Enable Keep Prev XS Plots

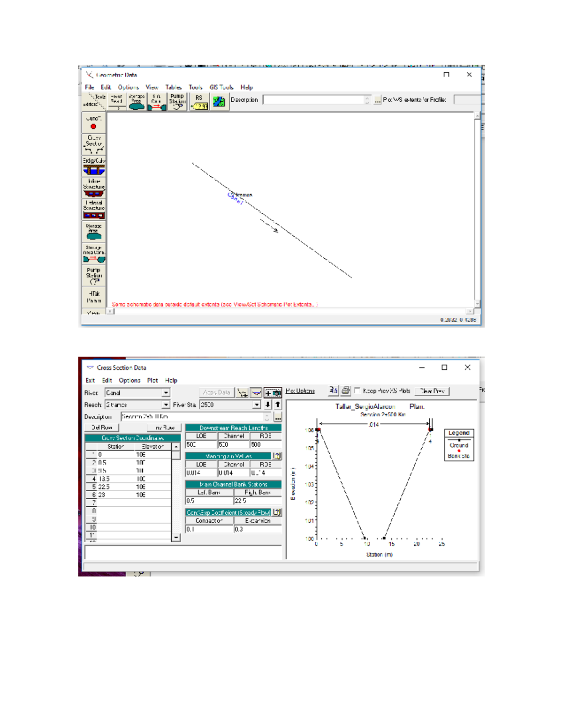click(x=357, y=390)
